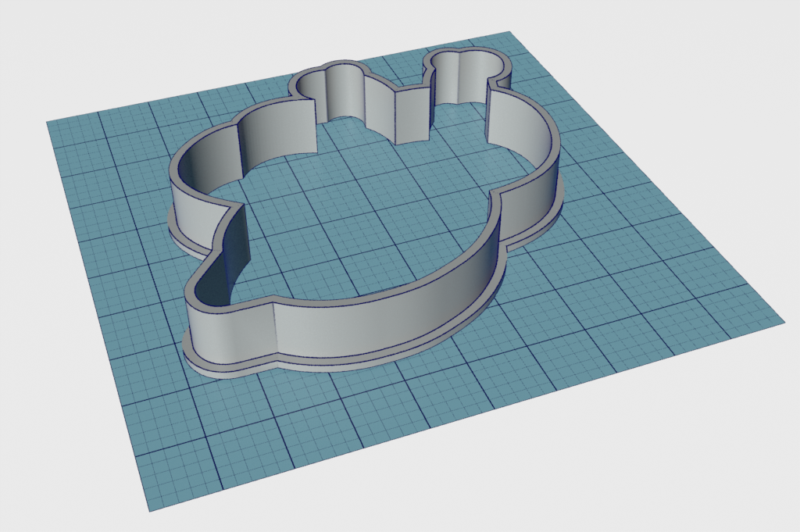Click the grid plane's leftmost corner
The image size is (800, 532).
(48, 123)
